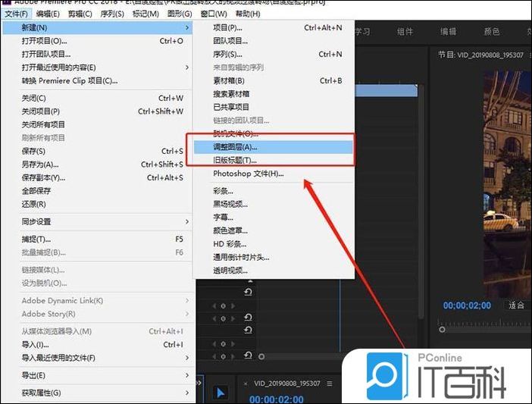Click the night street video preview
Image resolution: width=532 pixels, height=404 pixels.
pyautogui.click(x=507, y=183)
